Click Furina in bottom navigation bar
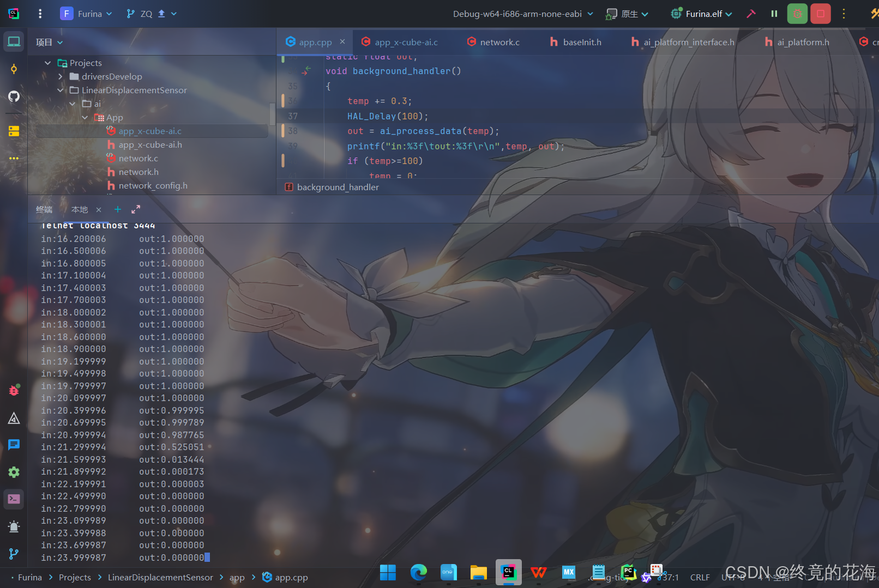Viewport: 879px width, 588px height. (29, 577)
